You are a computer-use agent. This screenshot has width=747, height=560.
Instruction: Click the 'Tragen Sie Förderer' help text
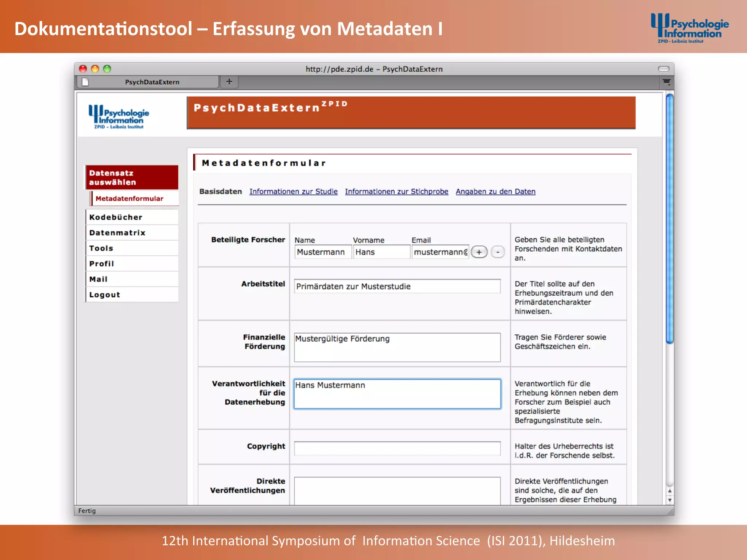560,342
